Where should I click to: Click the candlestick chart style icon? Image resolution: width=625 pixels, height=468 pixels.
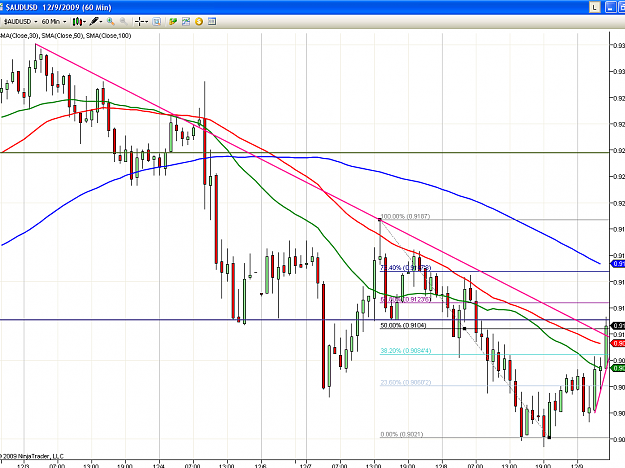(77, 22)
